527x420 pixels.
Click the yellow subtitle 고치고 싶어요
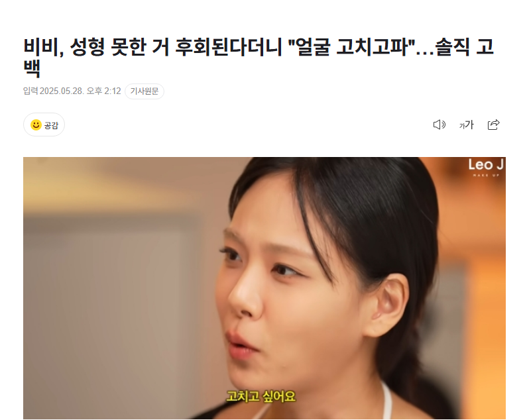[261, 396]
